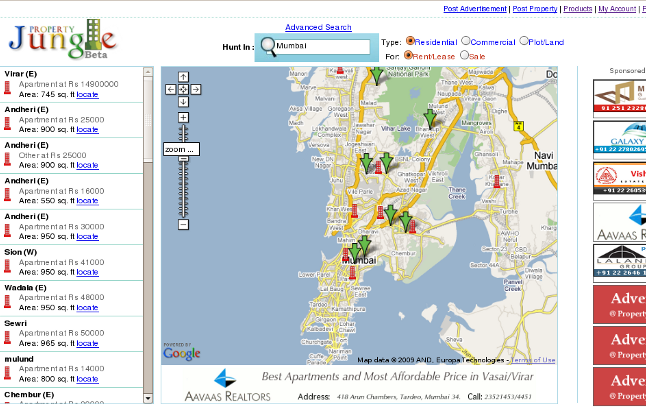
Task: Open the Advanced Search link
Action: tap(318, 27)
